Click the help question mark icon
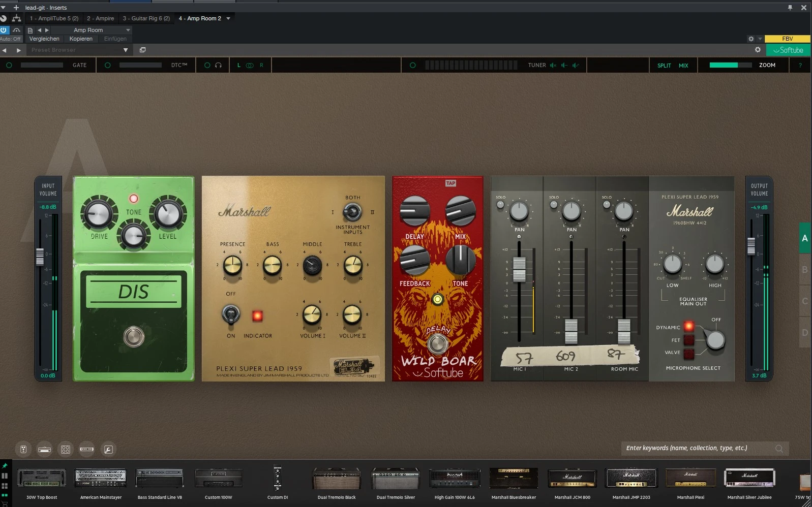 800,66
